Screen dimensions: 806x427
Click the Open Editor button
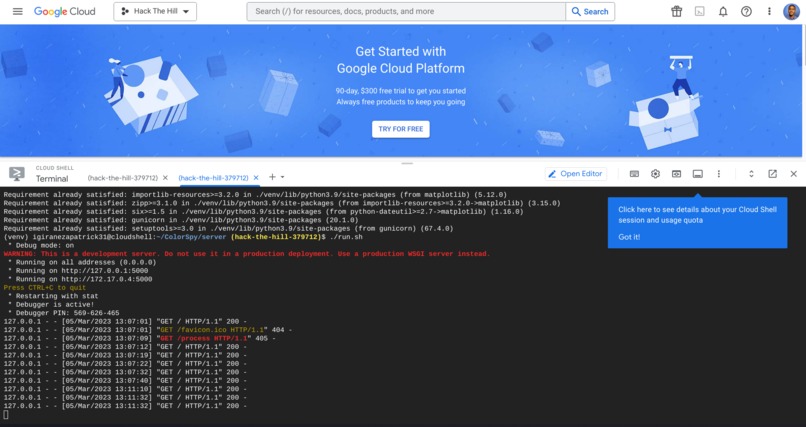(576, 174)
